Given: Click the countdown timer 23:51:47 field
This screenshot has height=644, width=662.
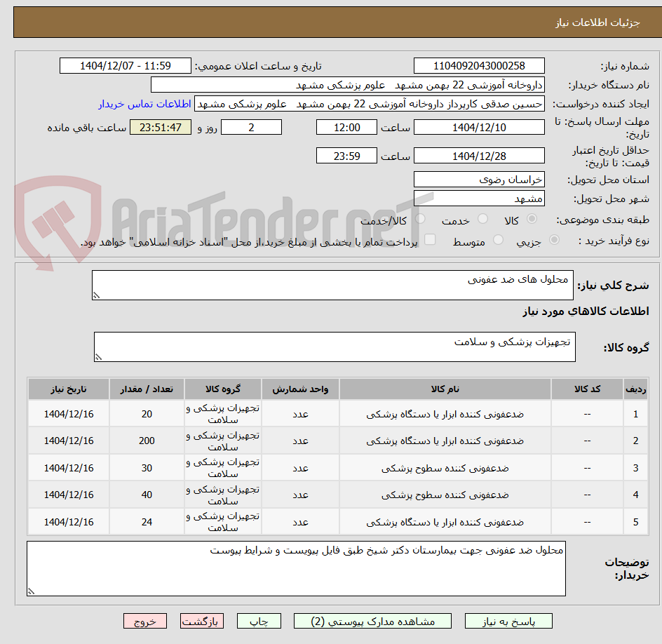Looking at the screenshot, I should [161, 127].
